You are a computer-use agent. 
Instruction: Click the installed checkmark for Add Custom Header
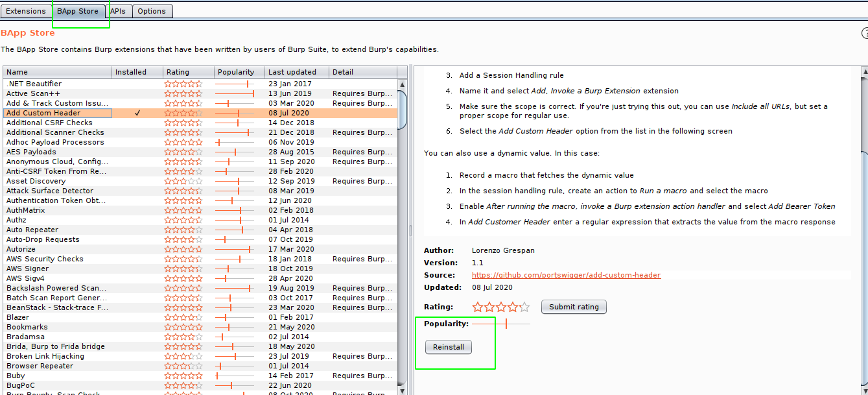(x=137, y=113)
